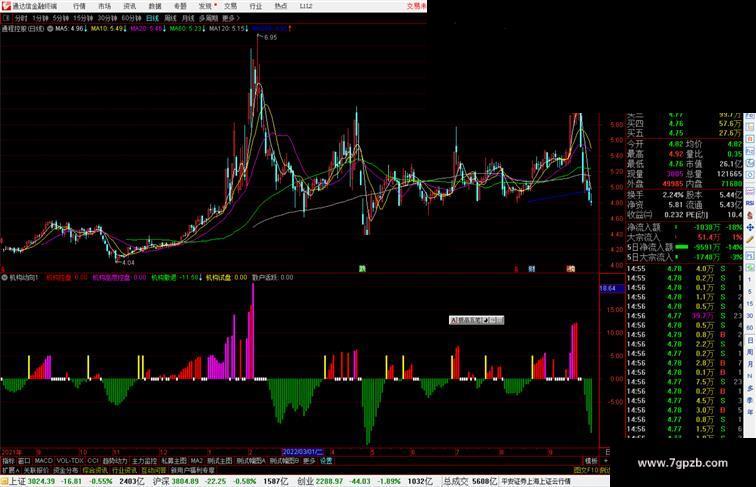The image size is (756, 487).
Task: Open the 行业资讯 tab
Action: [124, 470]
